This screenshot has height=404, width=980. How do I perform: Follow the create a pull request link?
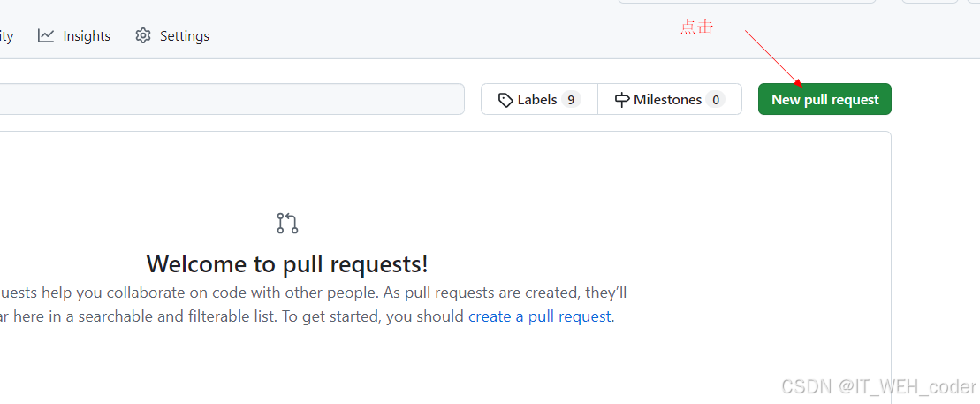pyautogui.click(x=539, y=316)
